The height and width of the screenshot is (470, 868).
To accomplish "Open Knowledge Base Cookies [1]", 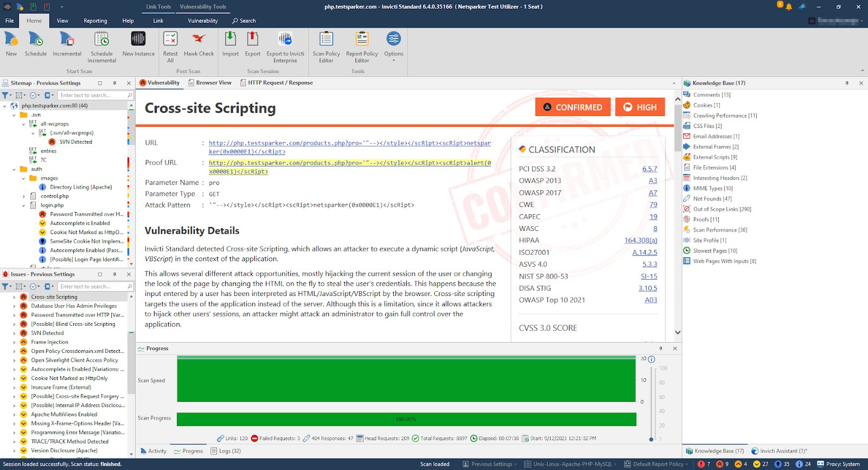I will coord(706,105).
